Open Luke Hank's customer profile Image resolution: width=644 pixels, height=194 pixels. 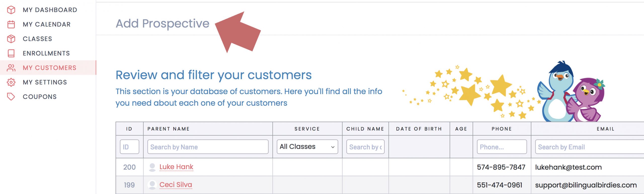pyautogui.click(x=176, y=167)
